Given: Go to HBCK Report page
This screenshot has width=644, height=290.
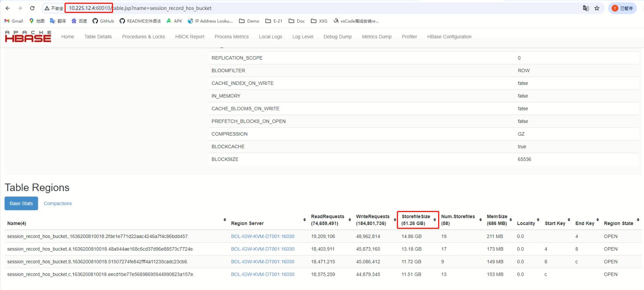Looking at the screenshot, I should coord(190,37).
